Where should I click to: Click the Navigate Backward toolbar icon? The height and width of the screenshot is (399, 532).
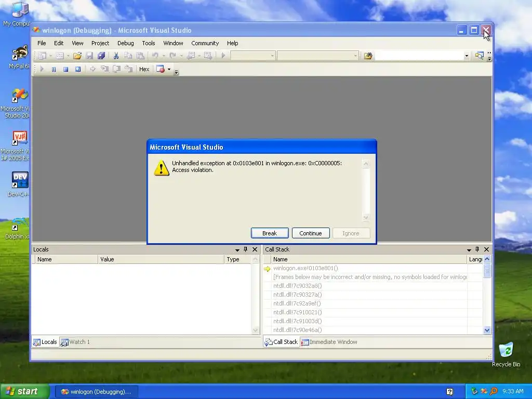click(x=191, y=56)
